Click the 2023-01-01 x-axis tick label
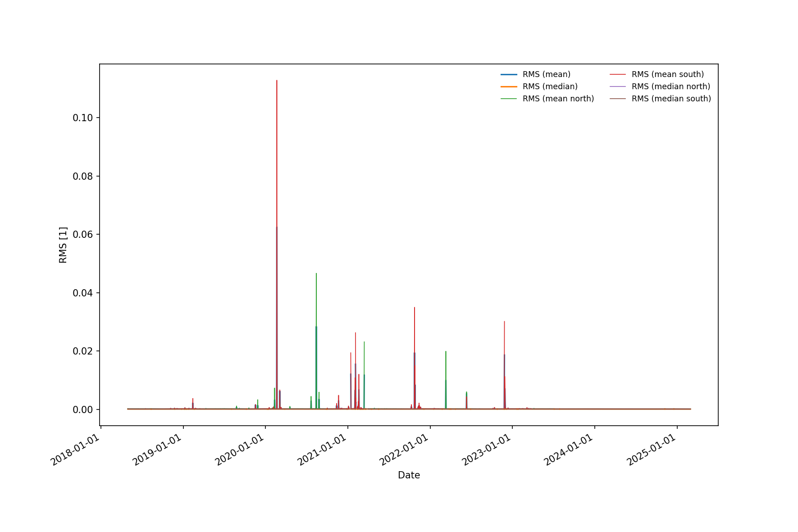This screenshot has height=532, width=798. [x=487, y=450]
